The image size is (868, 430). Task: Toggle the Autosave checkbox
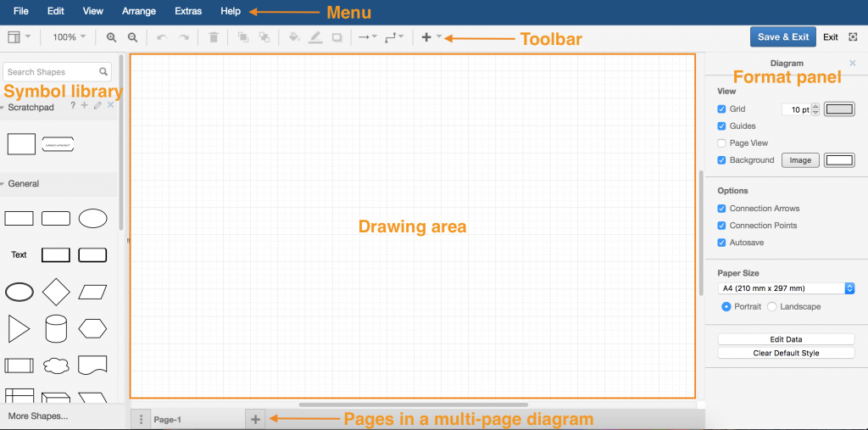[721, 243]
